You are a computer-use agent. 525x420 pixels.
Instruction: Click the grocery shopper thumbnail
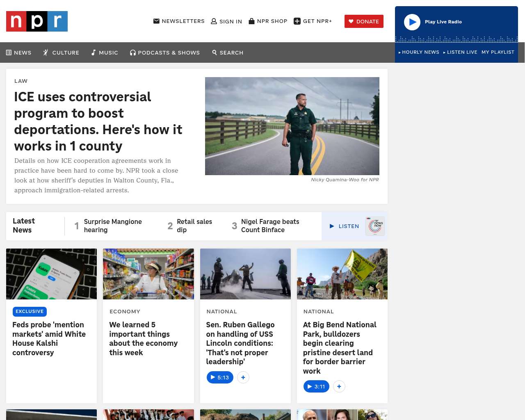(x=148, y=274)
